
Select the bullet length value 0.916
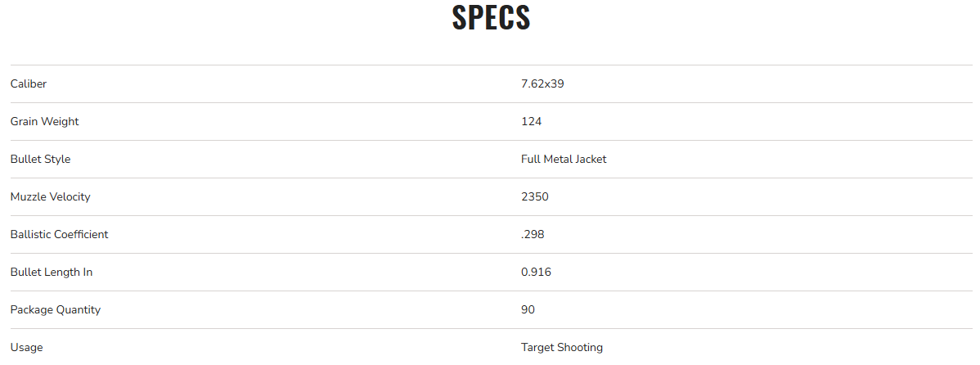click(536, 272)
